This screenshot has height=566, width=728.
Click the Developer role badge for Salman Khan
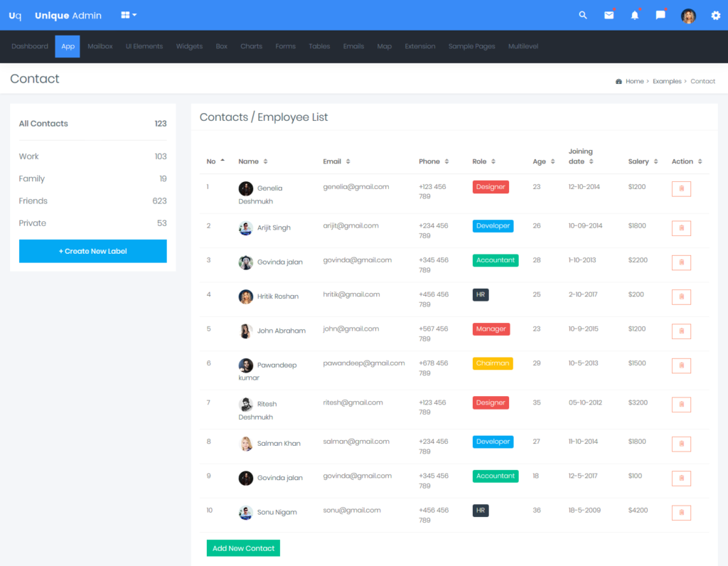pos(493,442)
